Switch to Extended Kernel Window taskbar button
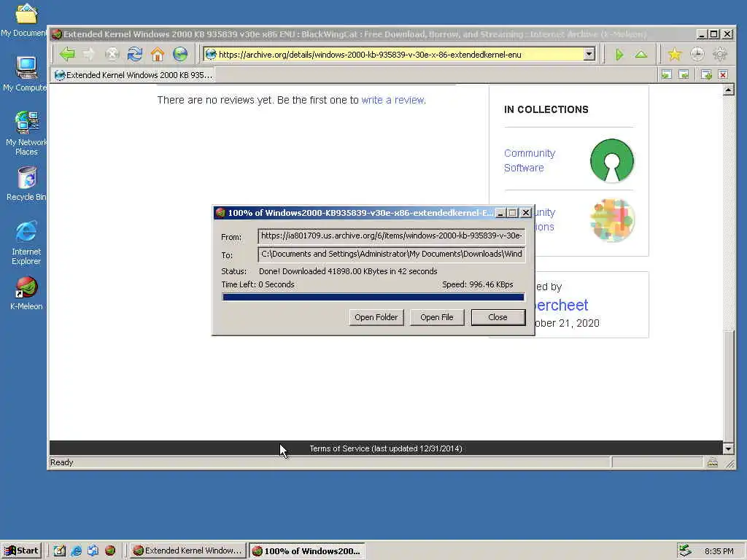Viewport: 747px width, 560px height. tap(187, 551)
